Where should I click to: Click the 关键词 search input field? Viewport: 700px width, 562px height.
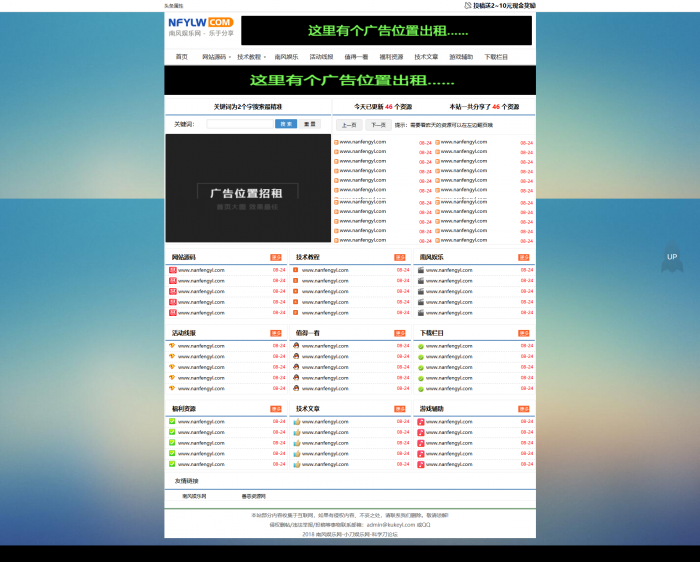[238, 124]
